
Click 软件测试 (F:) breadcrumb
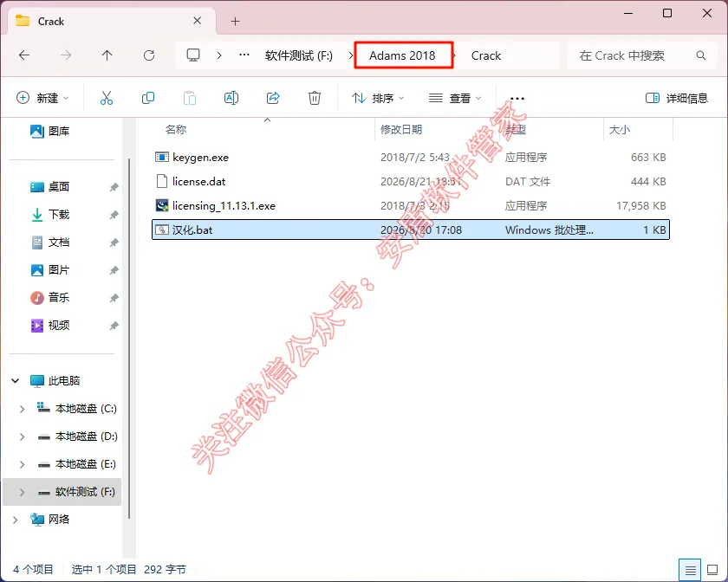point(298,55)
